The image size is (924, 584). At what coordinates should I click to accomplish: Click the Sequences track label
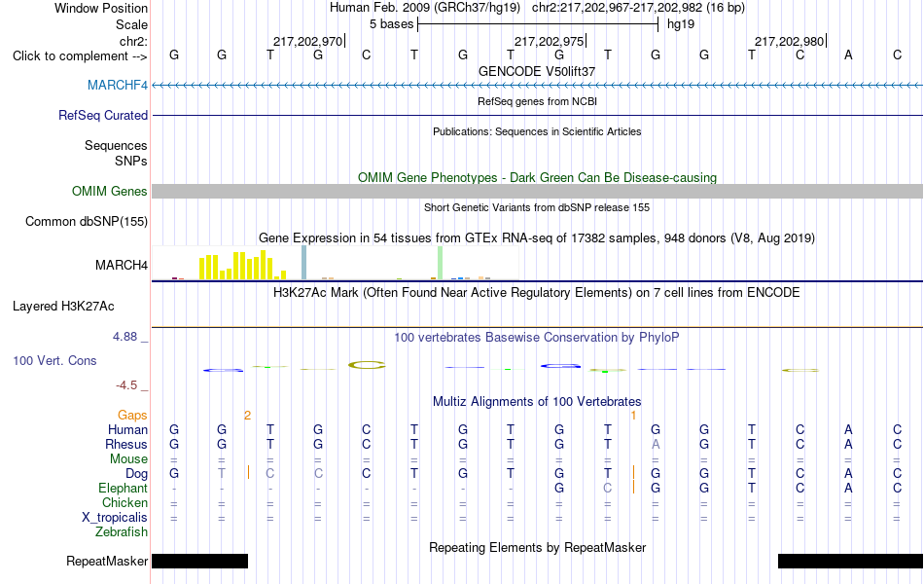[x=116, y=145]
